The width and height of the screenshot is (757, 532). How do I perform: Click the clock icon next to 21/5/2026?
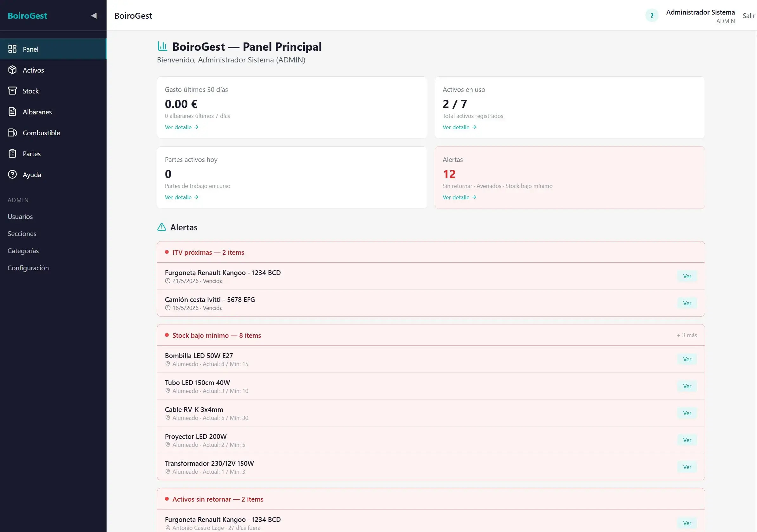(x=167, y=281)
